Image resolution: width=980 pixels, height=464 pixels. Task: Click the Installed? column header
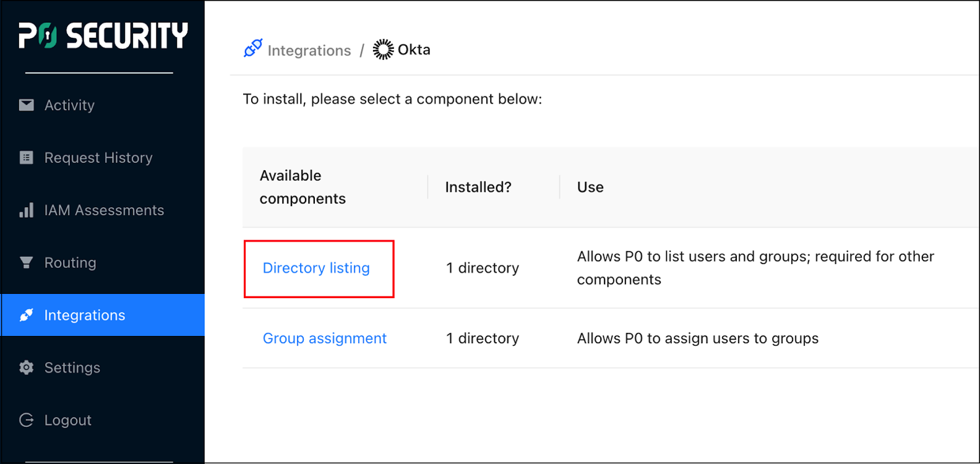click(x=478, y=187)
